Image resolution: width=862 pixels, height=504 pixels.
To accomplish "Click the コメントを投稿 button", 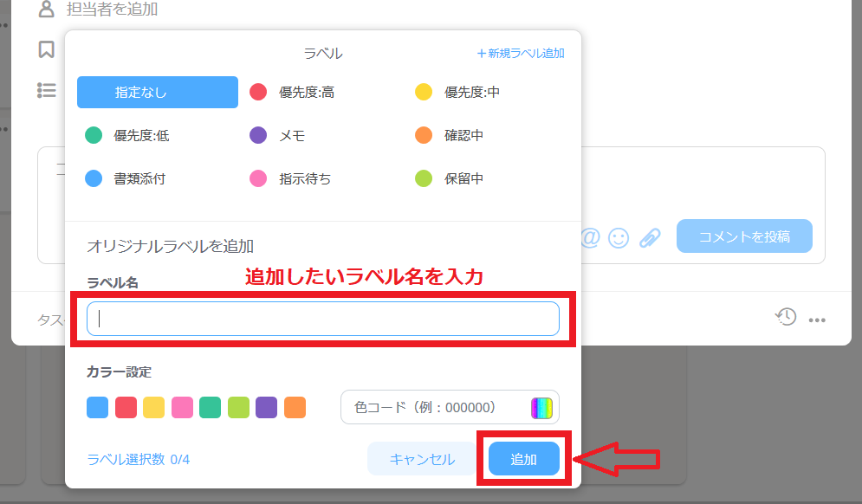I will [744, 236].
